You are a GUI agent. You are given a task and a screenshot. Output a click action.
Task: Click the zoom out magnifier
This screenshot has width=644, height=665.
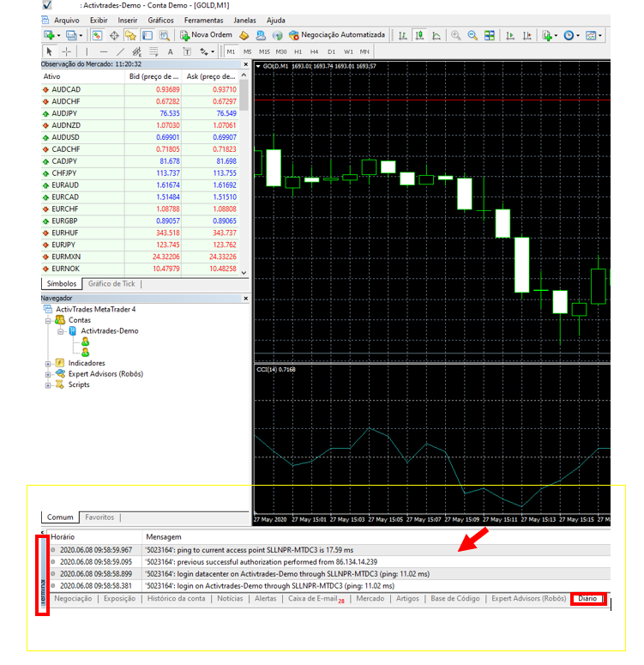pyautogui.click(x=472, y=35)
